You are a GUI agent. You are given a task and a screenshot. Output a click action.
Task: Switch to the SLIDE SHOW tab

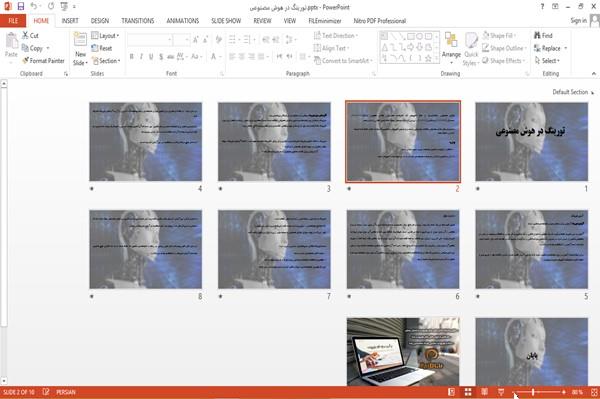coord(226,21)
